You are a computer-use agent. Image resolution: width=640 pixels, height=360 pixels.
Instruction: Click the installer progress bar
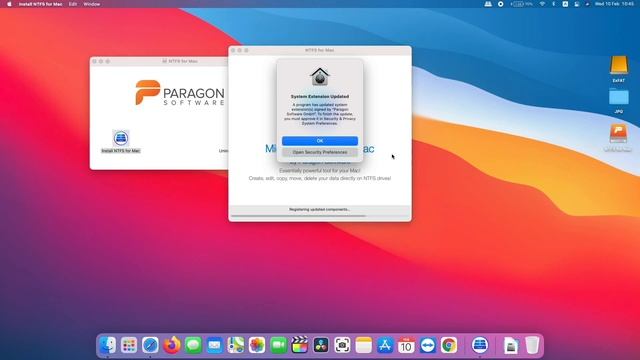[320, 216]
